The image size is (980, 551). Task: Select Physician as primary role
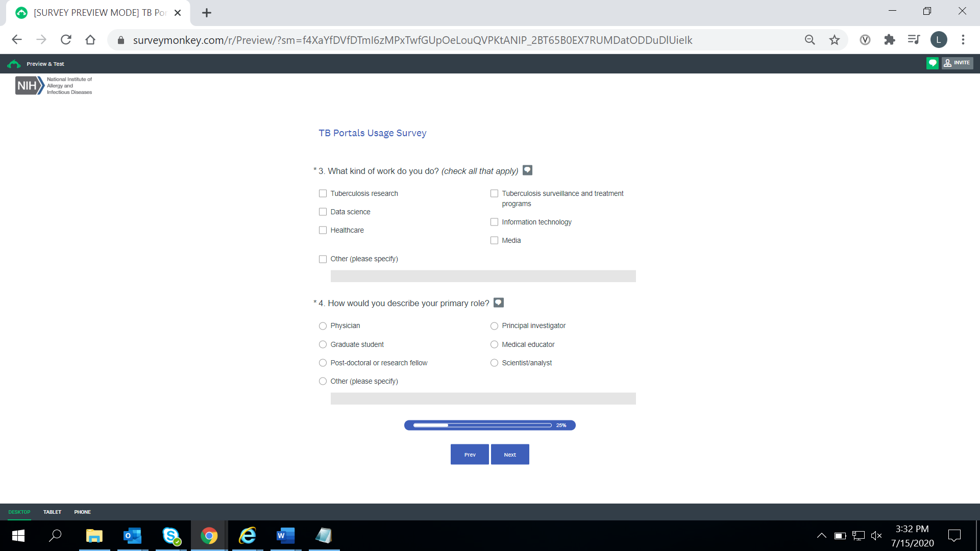pyautogui.click(x=323, y=326)
